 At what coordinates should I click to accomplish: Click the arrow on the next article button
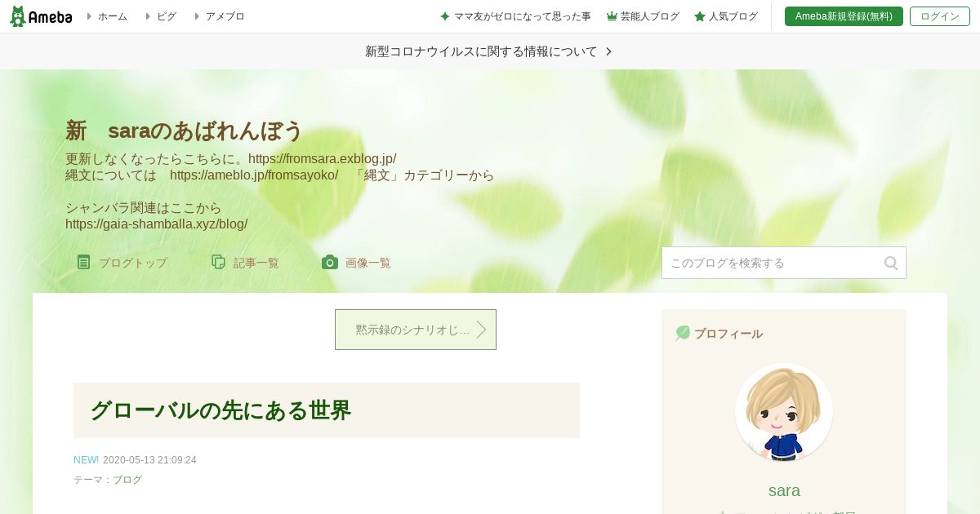pos(481,330)
